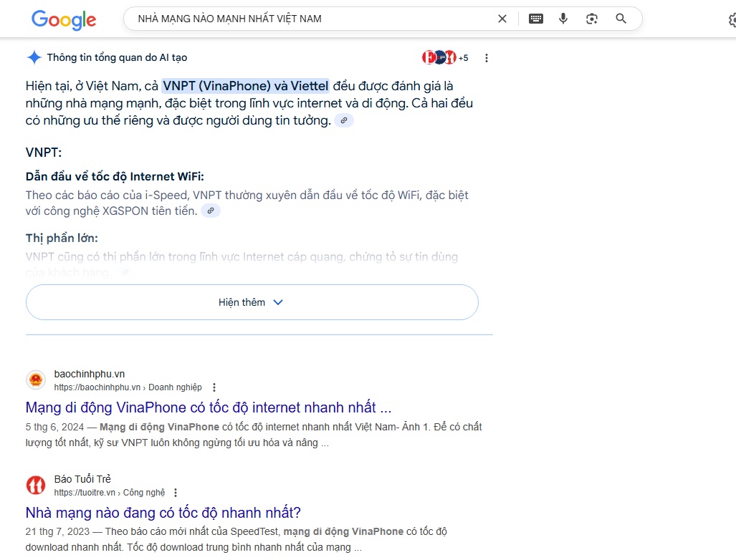Click the magnifying glass search button
Image resolution: width=736 pixels, height=560 pixels.
[x=621, y=19]
